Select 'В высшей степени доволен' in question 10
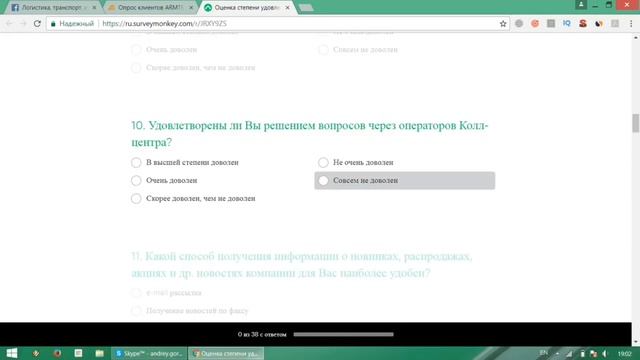The image size is (640, 360). pyautogui.click(x=136, y=162)
